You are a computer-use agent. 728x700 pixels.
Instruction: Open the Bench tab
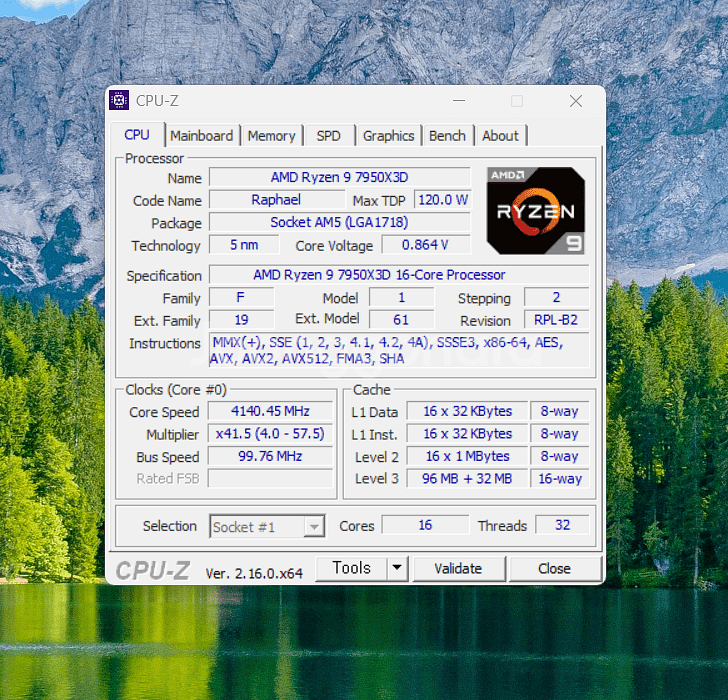[x=447, y=136]
